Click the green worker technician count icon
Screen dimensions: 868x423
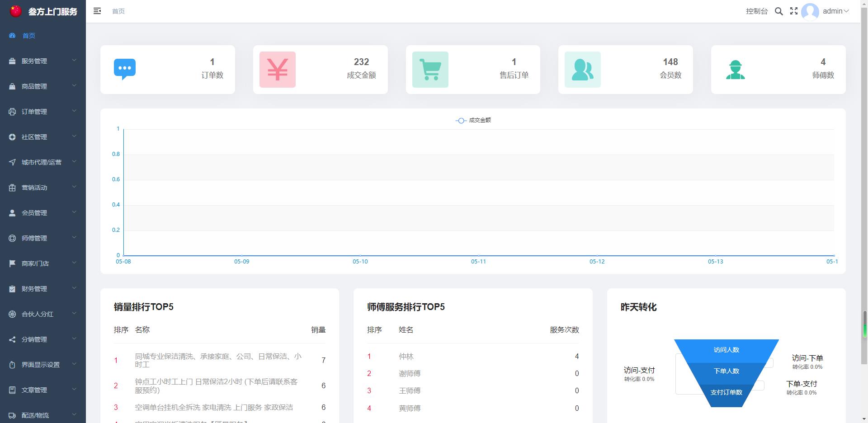click(x=736, y=70)
